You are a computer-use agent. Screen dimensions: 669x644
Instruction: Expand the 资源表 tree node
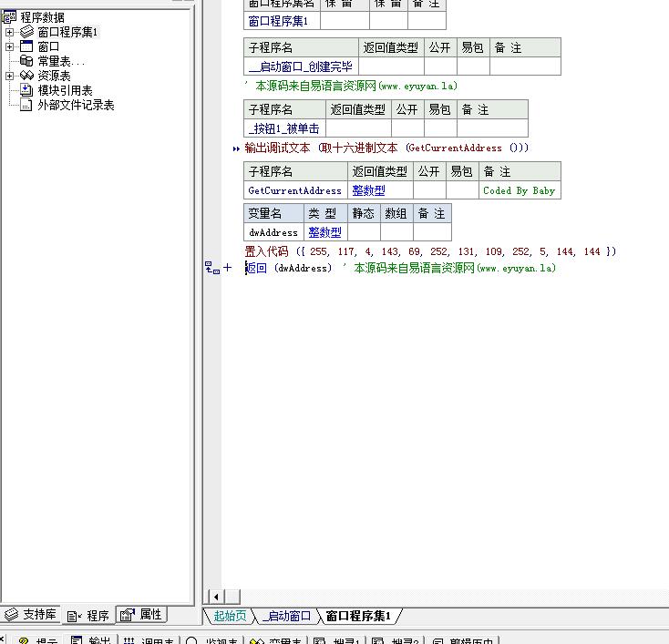[x=9, y=76]
